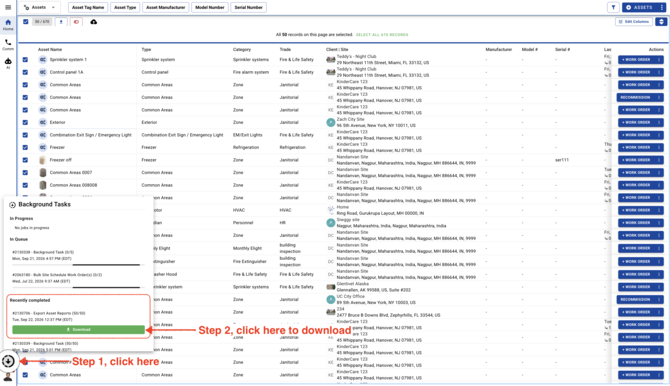Uncheck the Sprinkler system 1 row checkbox
The width and height of the screenshot is (670, 386).
pos(25,60)
